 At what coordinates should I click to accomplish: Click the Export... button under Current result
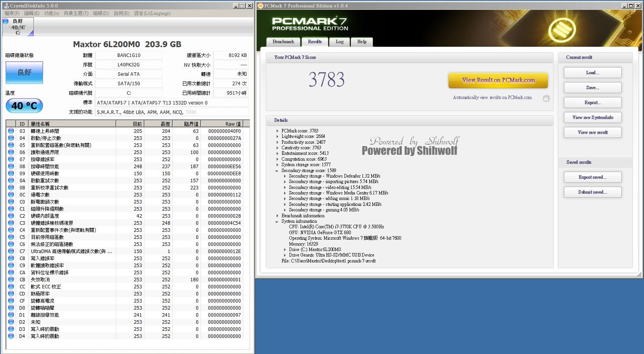point(593,103)
